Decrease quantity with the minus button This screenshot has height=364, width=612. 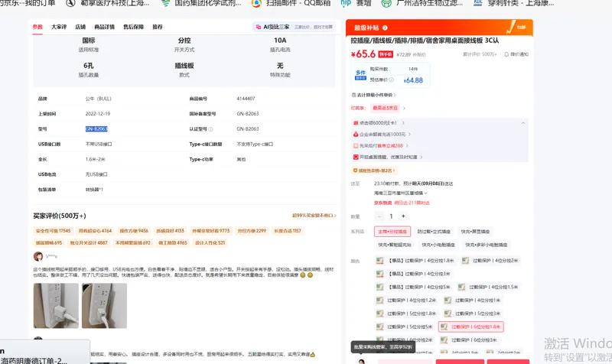pos(379,216)
